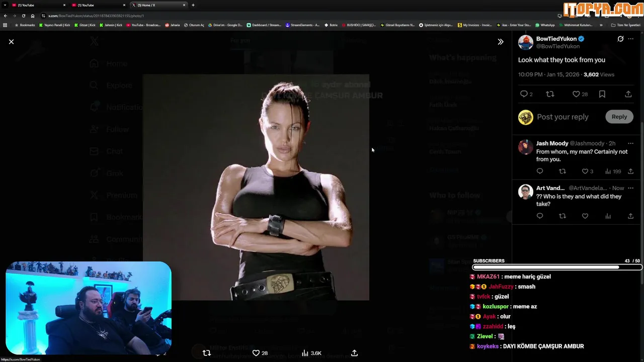This screenshot has width=644, height=362.
Task: Like the post showing 28 likes in the sidebar
Action: 580,94
